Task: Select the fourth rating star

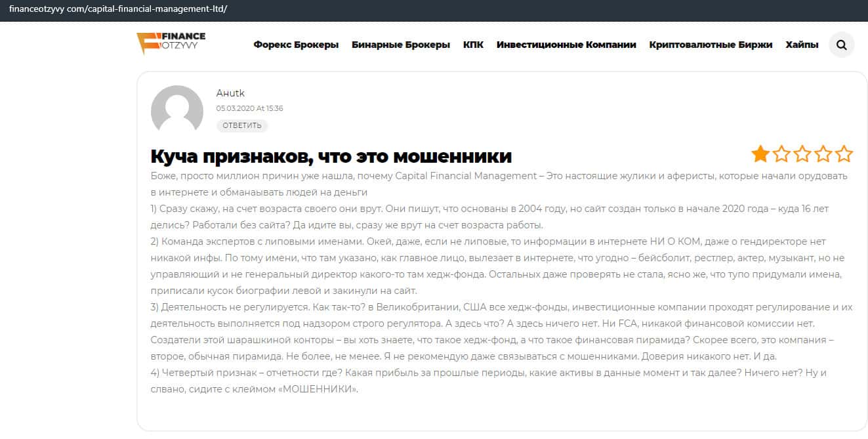Action: tap(823, 154)
